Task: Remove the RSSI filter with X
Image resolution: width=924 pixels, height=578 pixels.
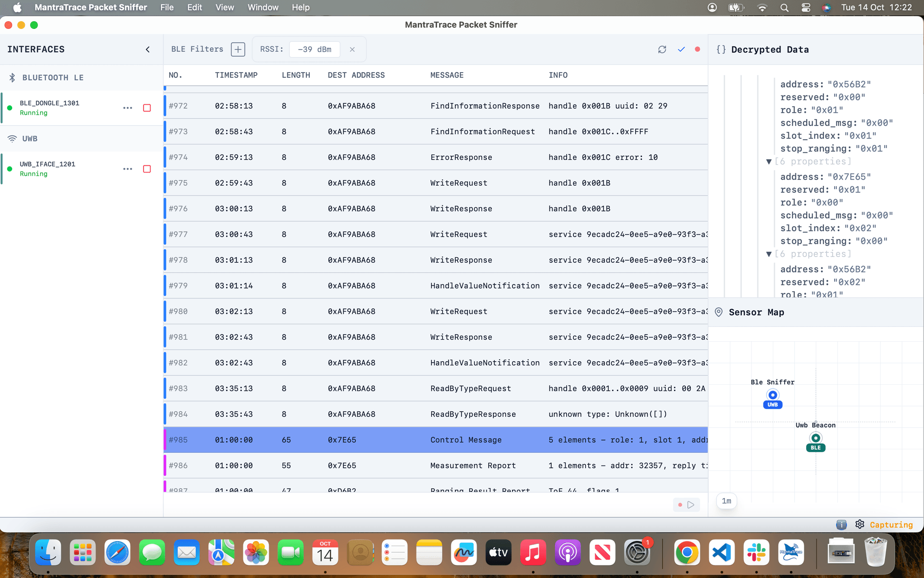Action: click(352, 49)
